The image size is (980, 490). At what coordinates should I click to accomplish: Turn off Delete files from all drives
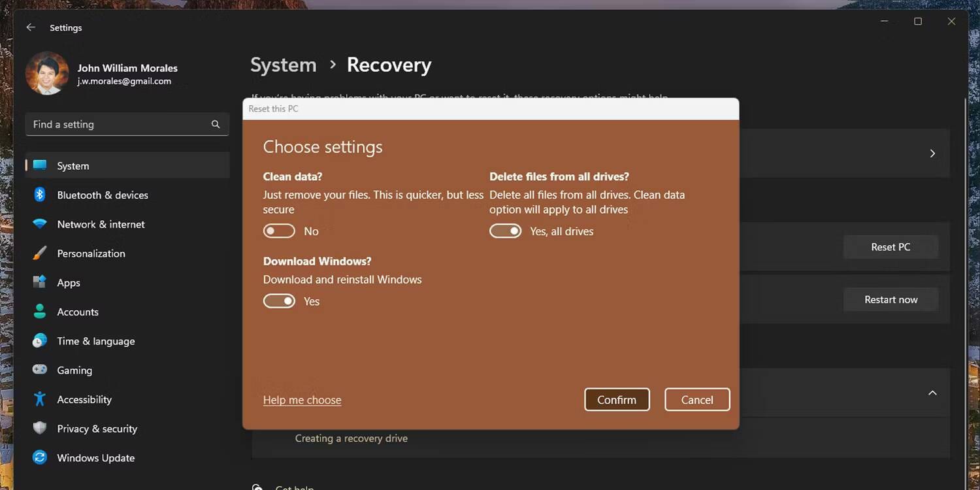pos(506,231)
